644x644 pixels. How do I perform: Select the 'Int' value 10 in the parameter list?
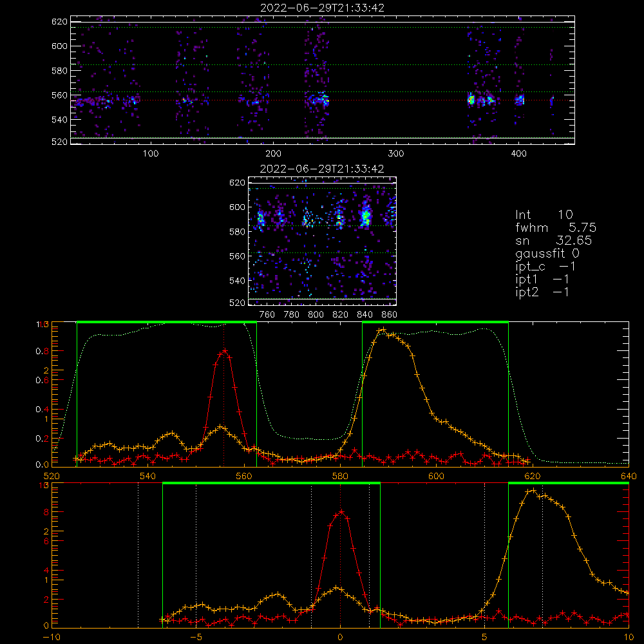coord(565,214)
